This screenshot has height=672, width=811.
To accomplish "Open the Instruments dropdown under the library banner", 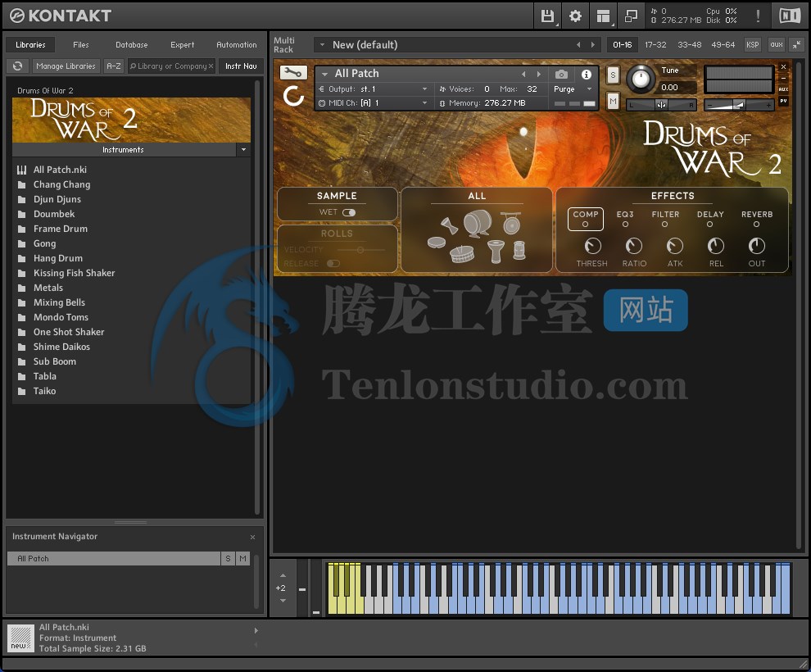I will [243, 149].
